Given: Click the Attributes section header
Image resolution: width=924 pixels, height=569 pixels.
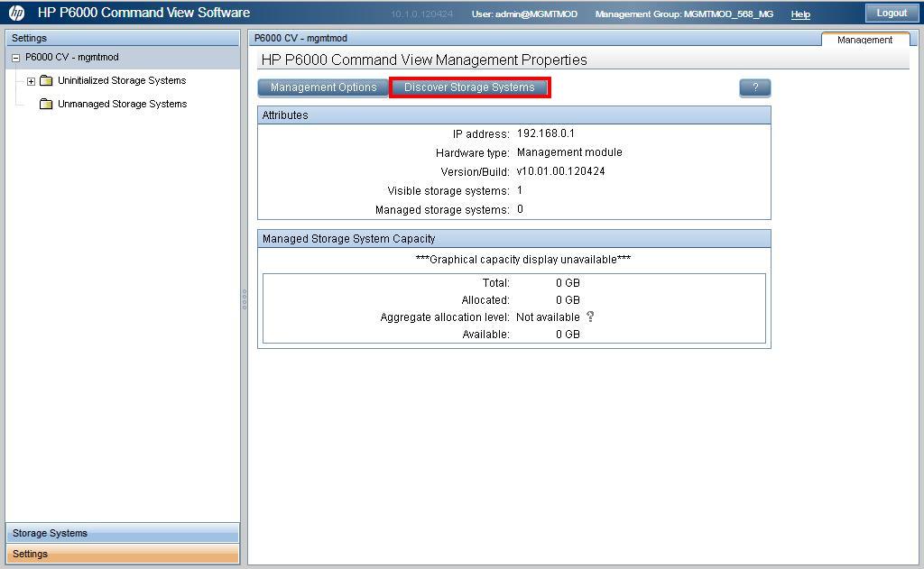Looking at the screenshot, I should [x=513, y=115].
